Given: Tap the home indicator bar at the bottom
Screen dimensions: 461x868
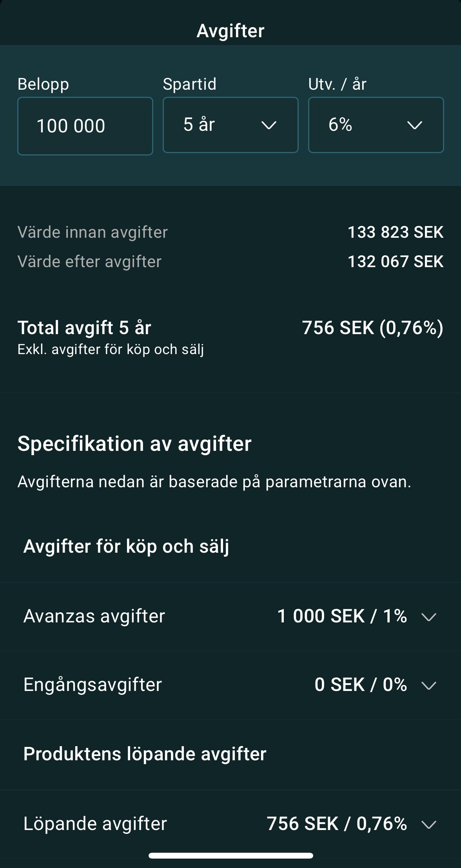Looking at the screenshot, I should point(230,855).
